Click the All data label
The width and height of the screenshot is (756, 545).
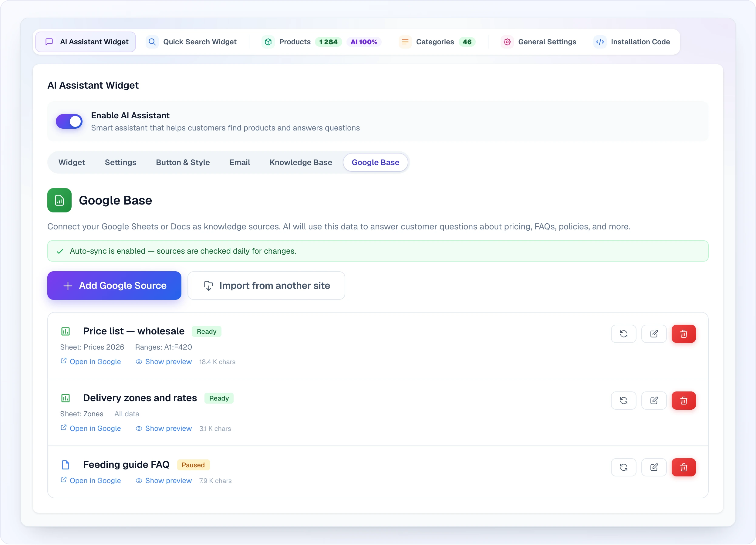pos(127,414)
